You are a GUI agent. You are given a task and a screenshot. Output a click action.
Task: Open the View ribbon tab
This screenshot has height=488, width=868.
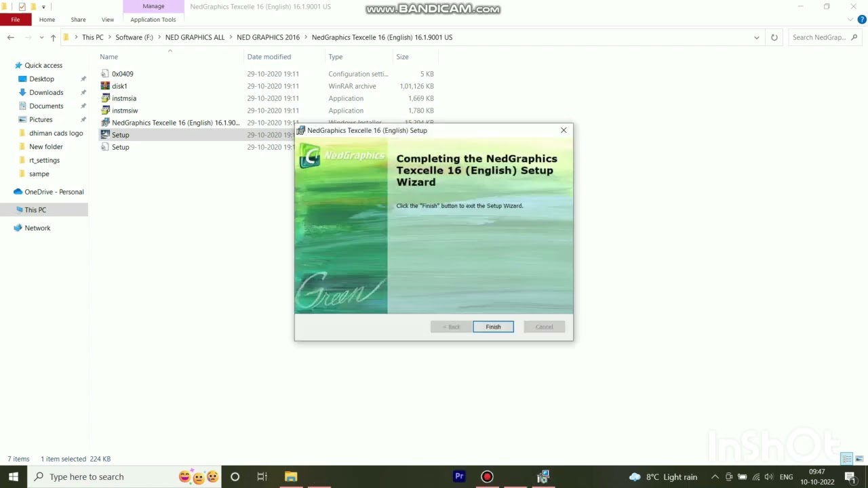(x=108, y=20)
